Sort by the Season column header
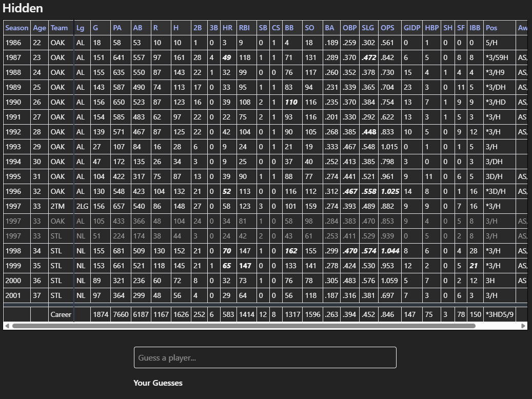The height and width of the screenshot is (399, 532). [x=17, y=28]
